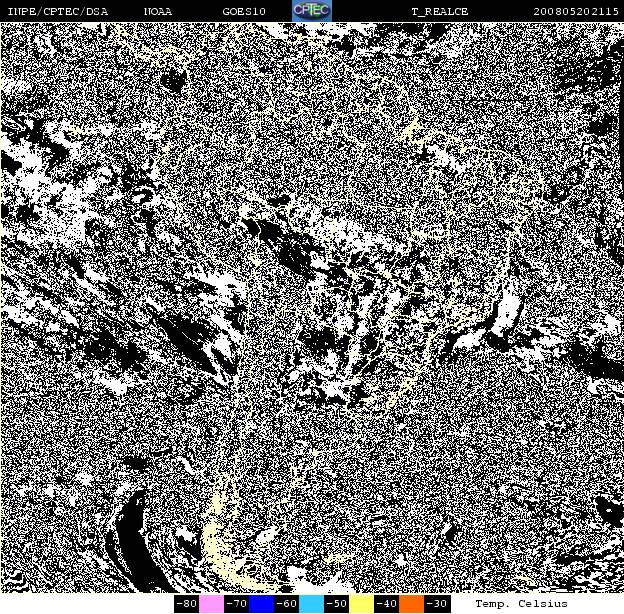Select the pink color swatch after -80
Viewport: 624px width, 614px height.
(211, 604)
